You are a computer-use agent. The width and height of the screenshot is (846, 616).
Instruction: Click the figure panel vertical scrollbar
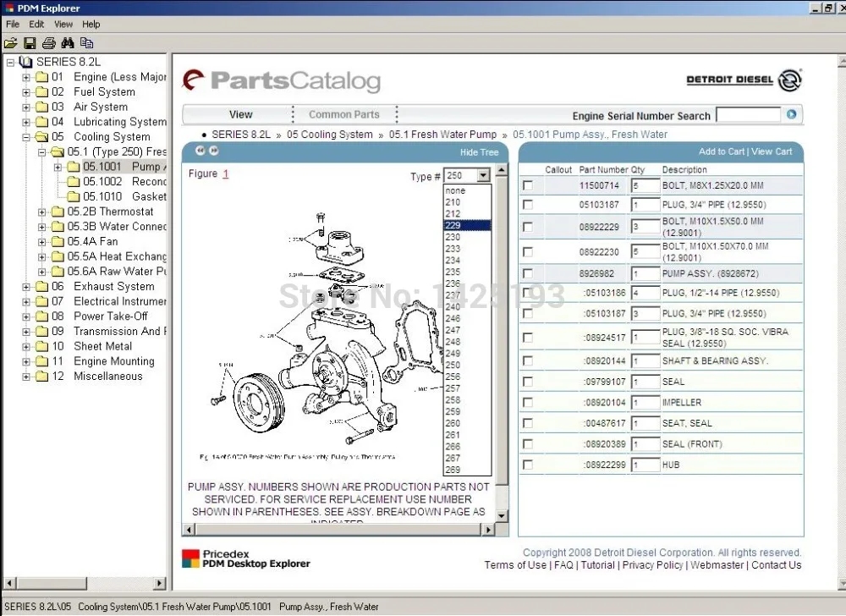pyautogui.click(x=502, y=343)
